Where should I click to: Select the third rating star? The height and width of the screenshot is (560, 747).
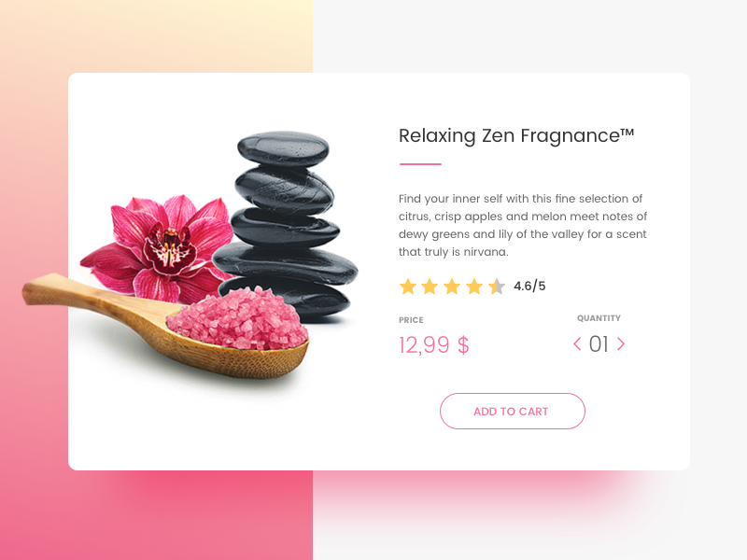point(452,287)
